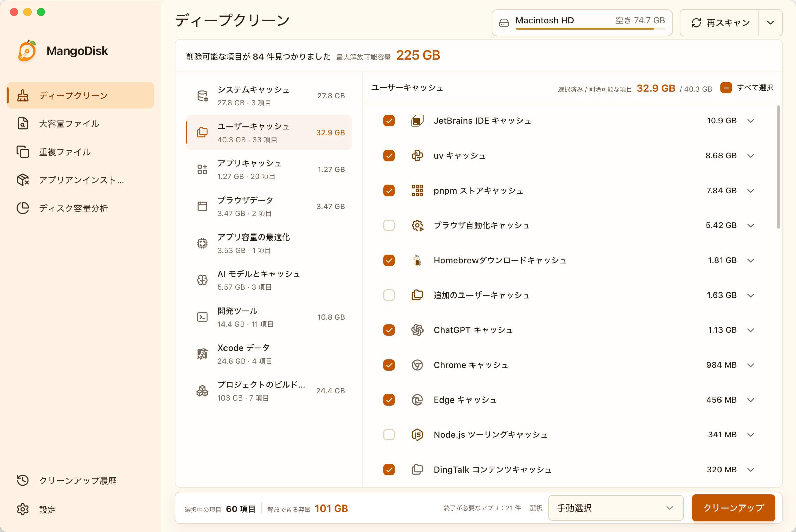Click the アプリキャッシュ grid-plus icon
796x532 pixels.
pos(202,169)
